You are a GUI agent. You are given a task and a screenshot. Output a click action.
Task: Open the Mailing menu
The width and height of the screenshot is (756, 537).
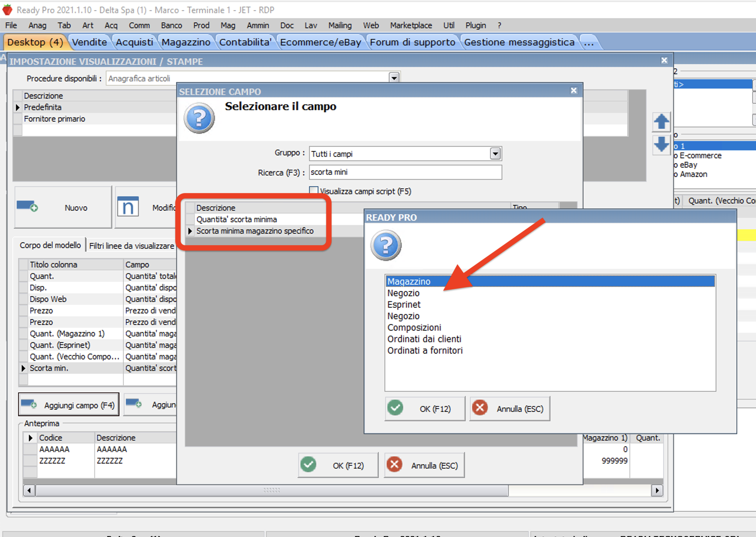point(340,26)
